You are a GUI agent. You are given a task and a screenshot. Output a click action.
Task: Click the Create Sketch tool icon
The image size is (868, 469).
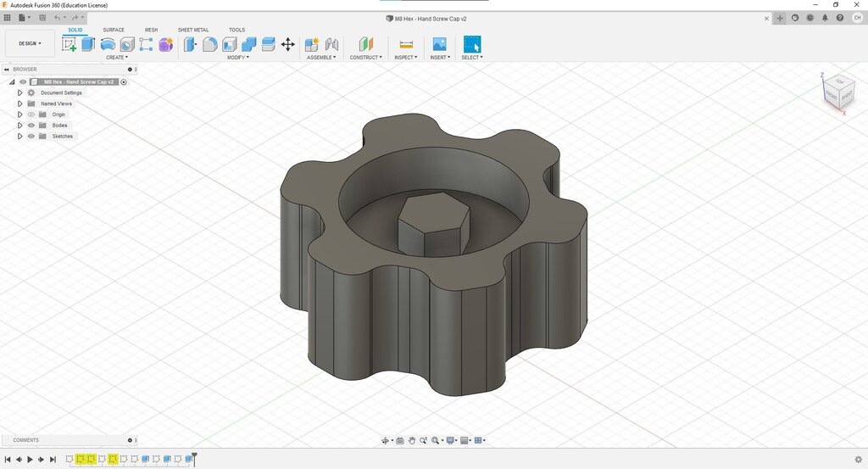(70, 44)
